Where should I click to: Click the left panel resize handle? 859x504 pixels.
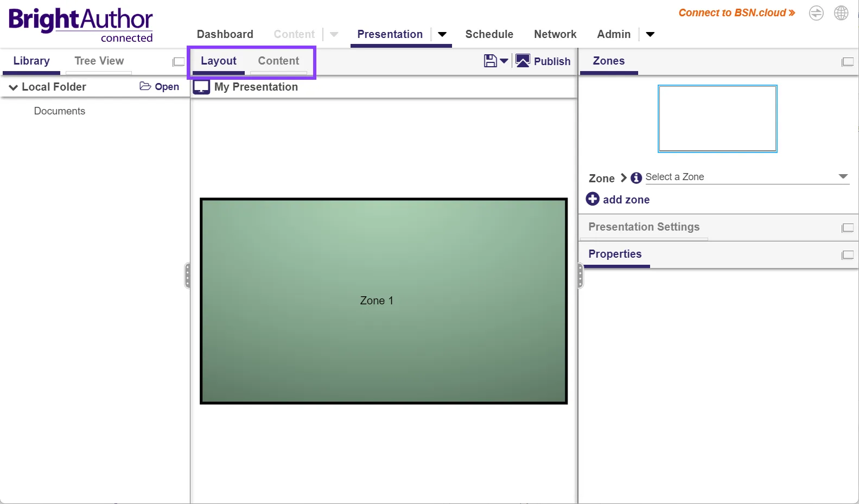[187, 276]
